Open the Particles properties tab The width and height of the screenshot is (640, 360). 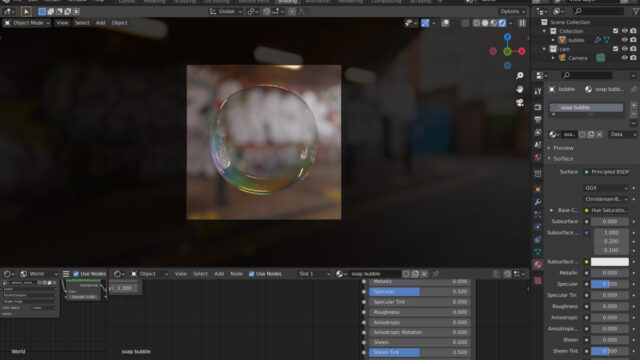(538, 214)
